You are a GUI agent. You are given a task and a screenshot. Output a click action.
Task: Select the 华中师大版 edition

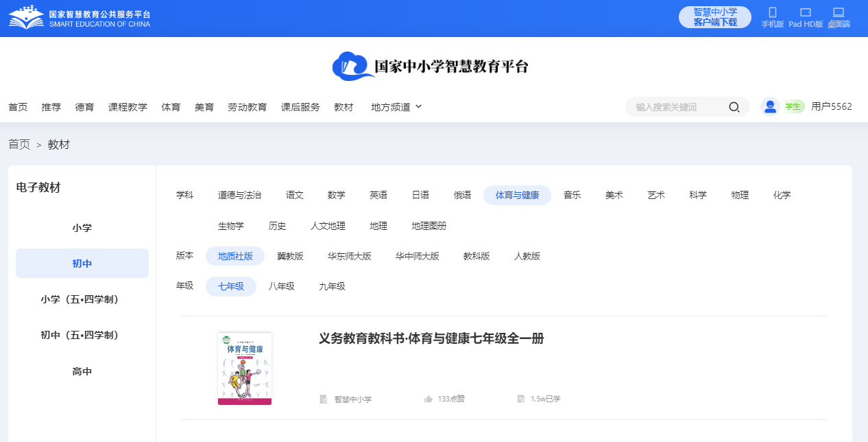pyautogui.click(x=418, y=256)
